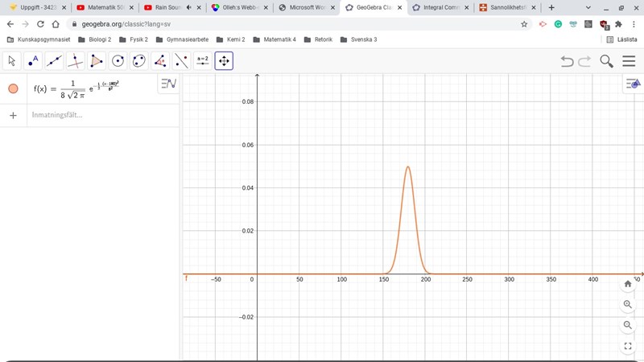Image resolution: width=644 pixels, height=362 pixels.
Task: Open the Chrome three-dot menu
Action: [x=633, y=24]
